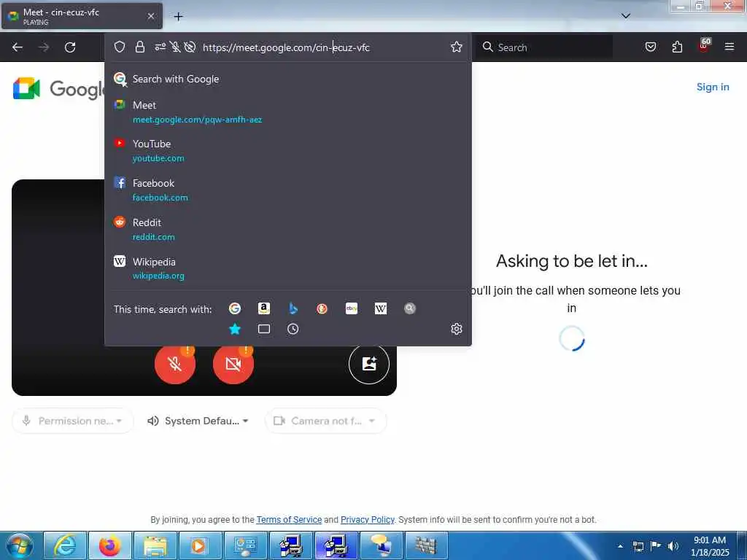Click the volume speaker tray icon
The image size is (747, 560).
click(673, 545)
